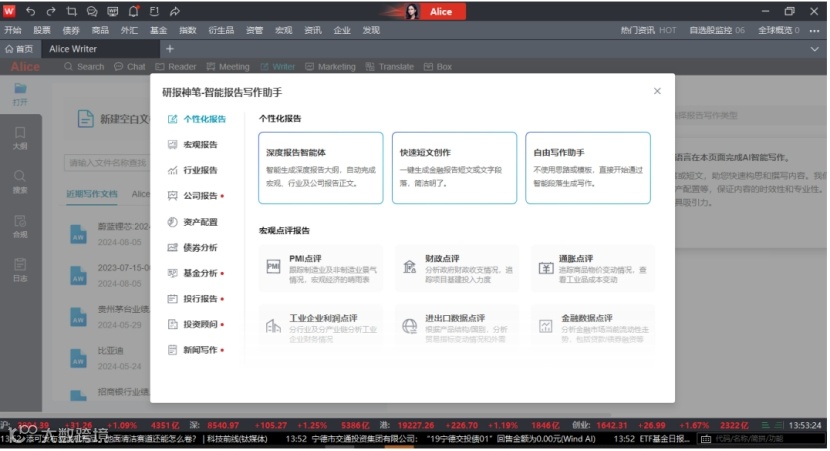Open the 宏观 menu

click(x=283, y=30)
